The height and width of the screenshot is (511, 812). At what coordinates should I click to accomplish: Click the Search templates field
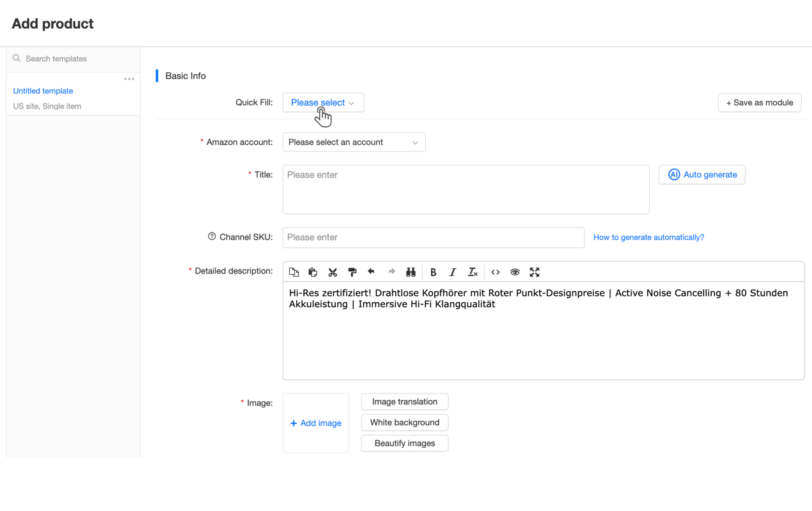(64, 58)
